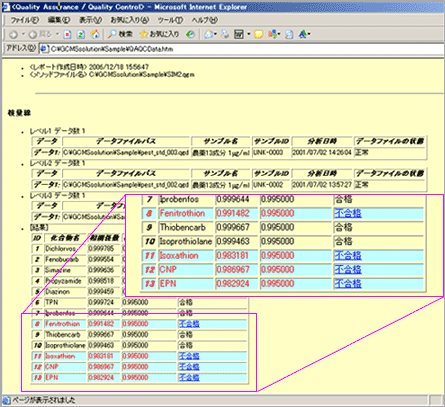
Task: Click the Edit page toolbar icon
Action: click(239, 34)
